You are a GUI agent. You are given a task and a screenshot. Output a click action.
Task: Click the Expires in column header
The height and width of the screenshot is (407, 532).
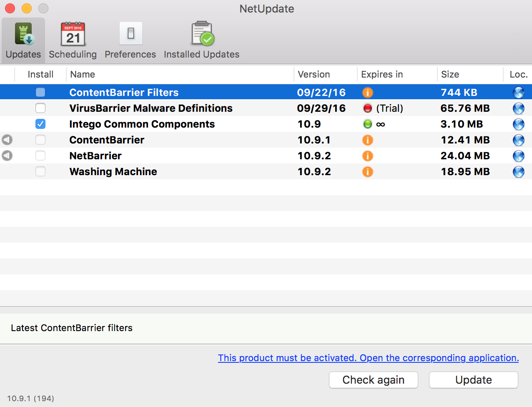(397, 74)
